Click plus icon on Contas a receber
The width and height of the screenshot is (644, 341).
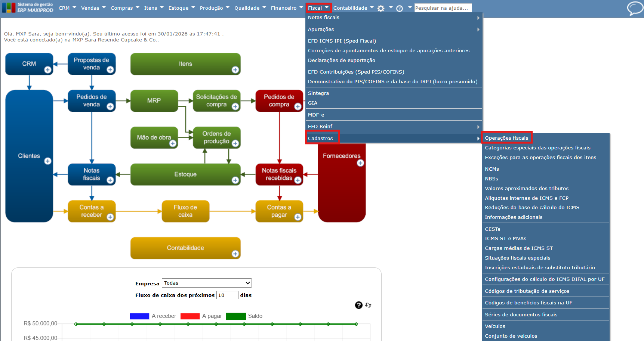[110, 217]
